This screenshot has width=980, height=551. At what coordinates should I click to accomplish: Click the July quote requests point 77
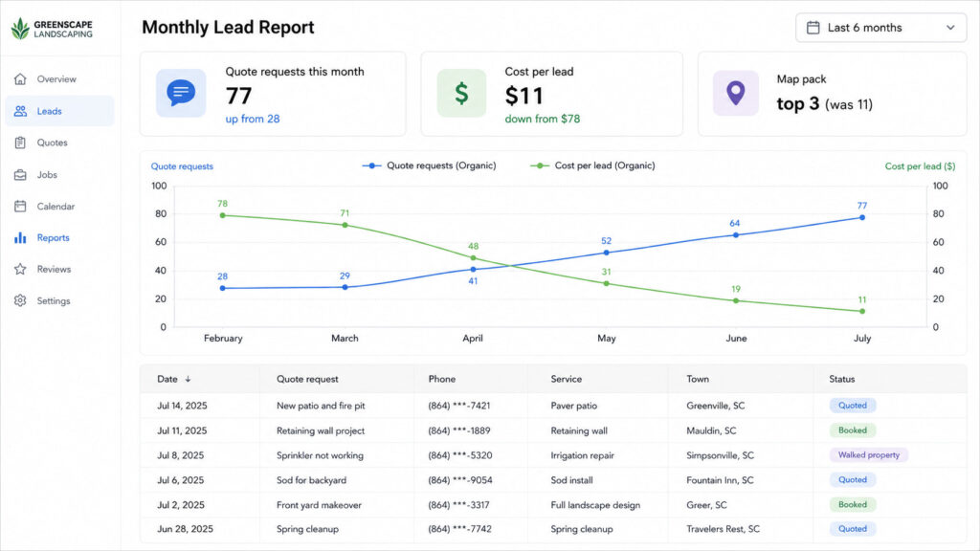tap(862, 217)
